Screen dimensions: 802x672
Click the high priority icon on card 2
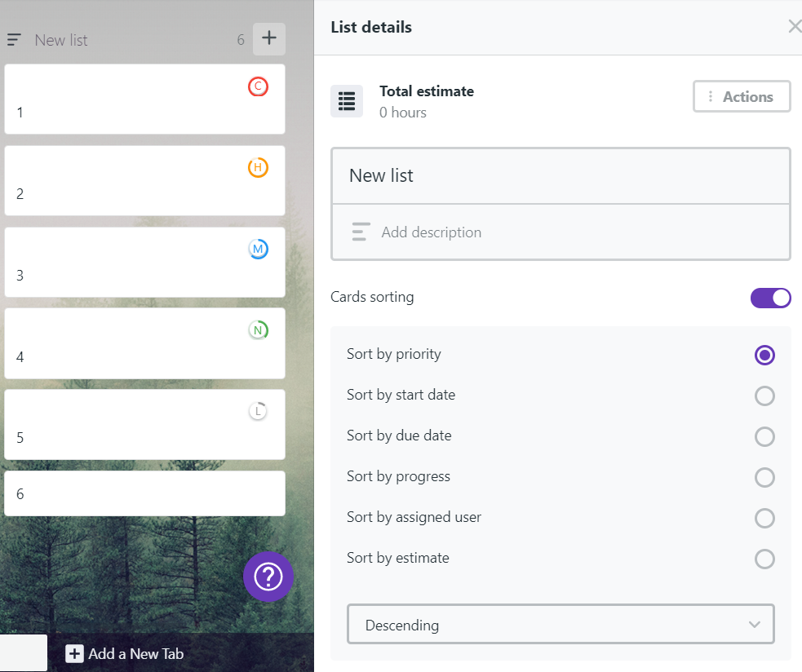point(258,167)
